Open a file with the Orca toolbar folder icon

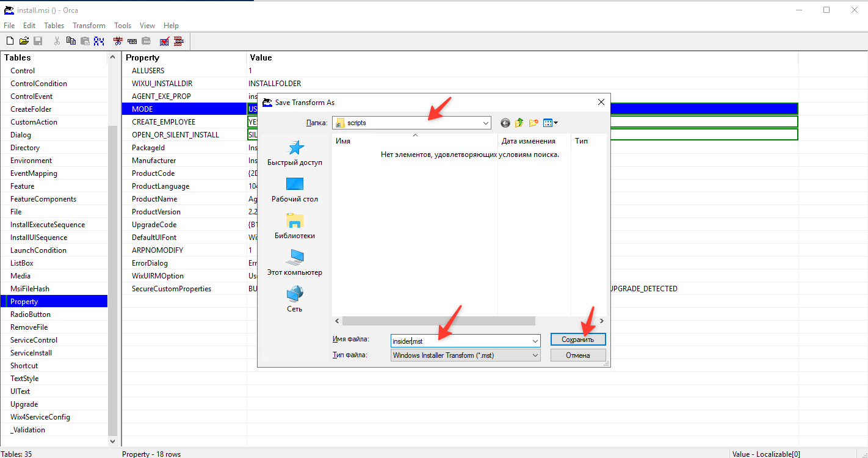click(24, 41)
